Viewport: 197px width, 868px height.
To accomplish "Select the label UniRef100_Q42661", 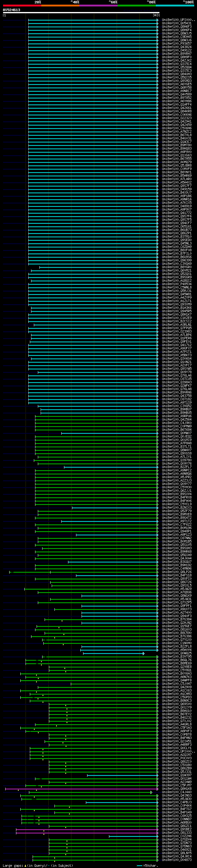I will 176,108.
